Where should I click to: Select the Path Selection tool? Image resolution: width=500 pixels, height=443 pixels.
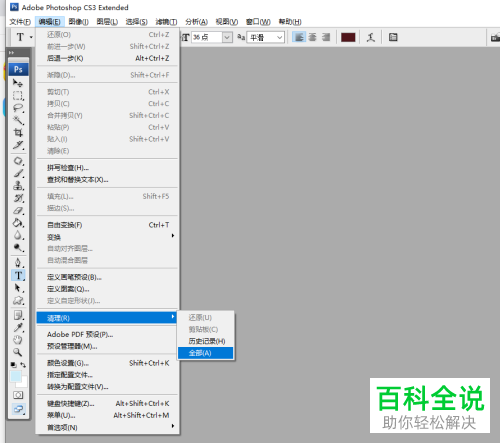18,288
